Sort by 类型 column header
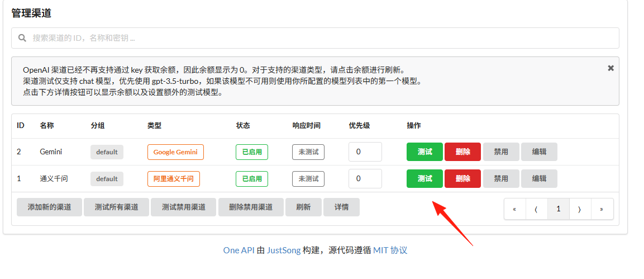This screenshot has height=279, width=644. [154, 125]
